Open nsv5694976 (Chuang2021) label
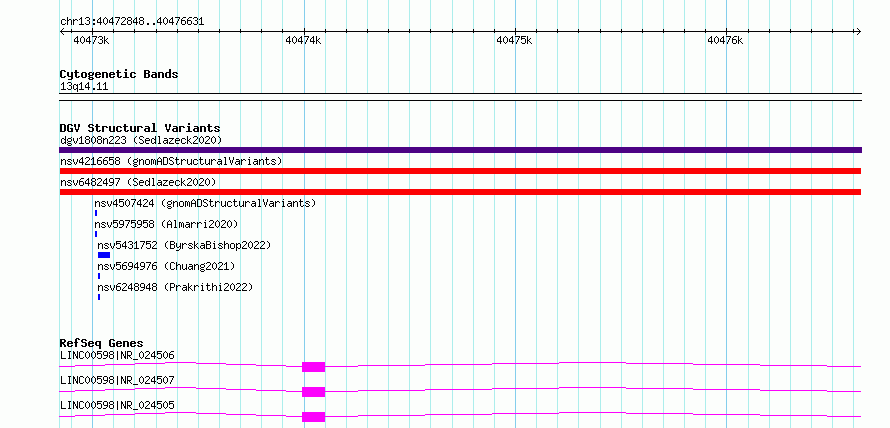The height and width of the screenshot is (428, 890). (x=166, y=266)
